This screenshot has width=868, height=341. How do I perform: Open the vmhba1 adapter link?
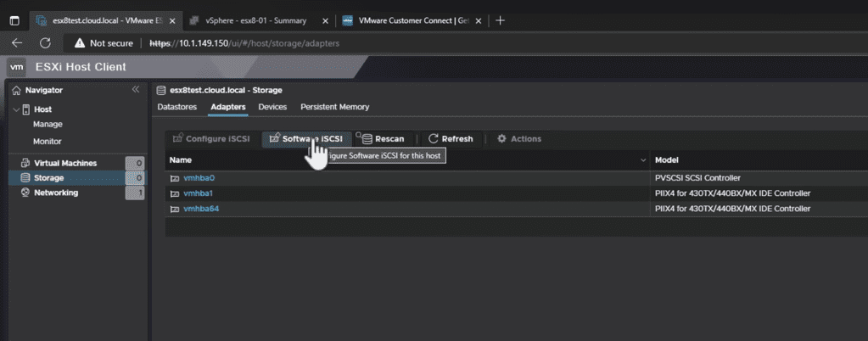(x=199, y=193)
